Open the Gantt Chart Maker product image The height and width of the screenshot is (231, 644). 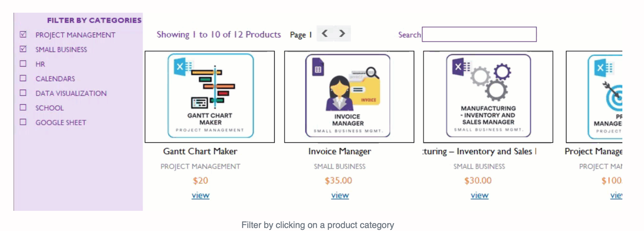pyautogui.click(x=210, y=97)
